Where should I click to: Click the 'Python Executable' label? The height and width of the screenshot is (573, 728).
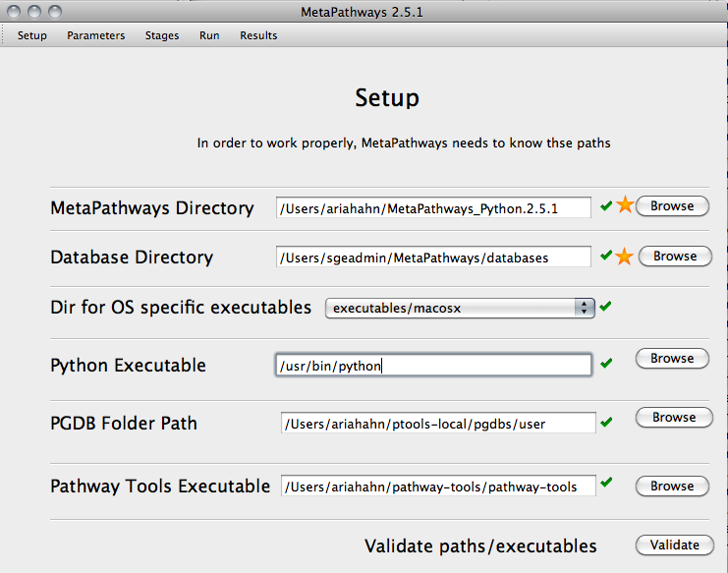tap(128, 366)
